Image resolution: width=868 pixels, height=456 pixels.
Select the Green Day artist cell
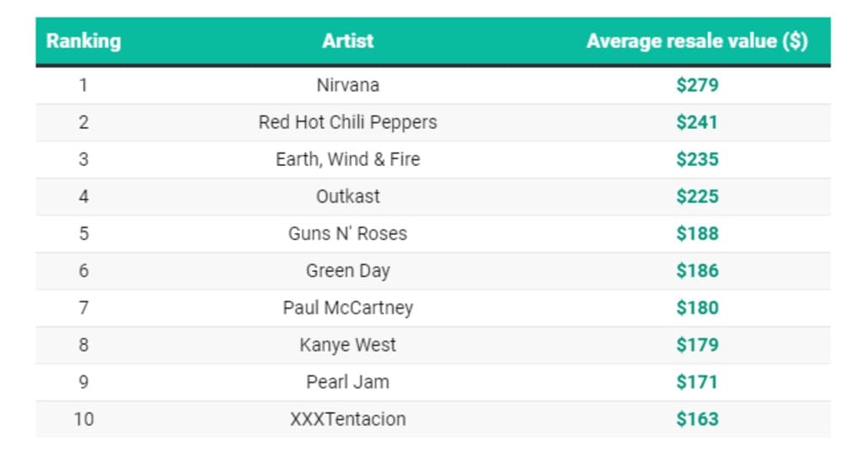(348, 271)
